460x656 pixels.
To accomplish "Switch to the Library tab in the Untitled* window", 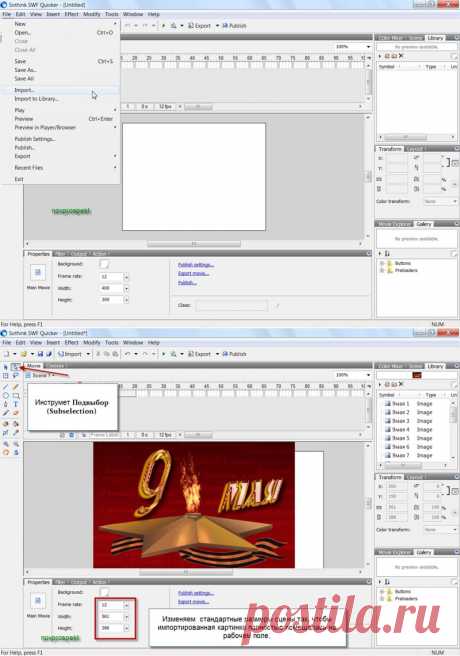I will (x=435, y=366).
